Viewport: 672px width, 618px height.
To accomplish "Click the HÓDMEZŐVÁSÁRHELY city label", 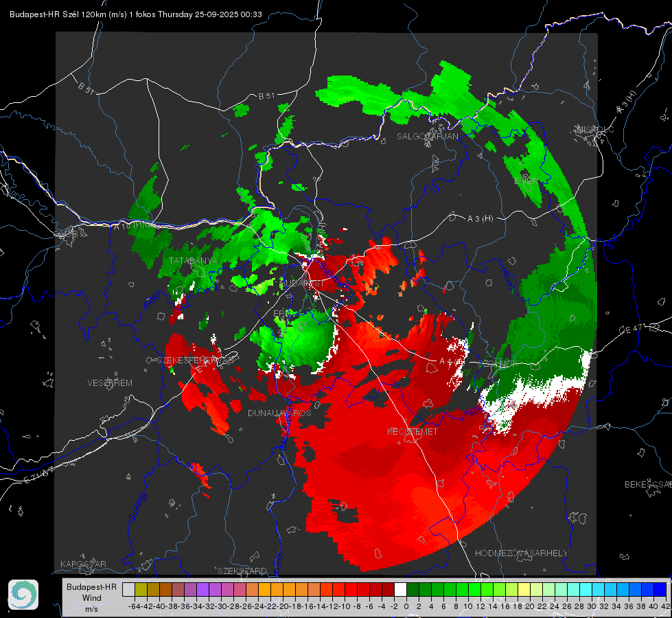I will point(521,553).
